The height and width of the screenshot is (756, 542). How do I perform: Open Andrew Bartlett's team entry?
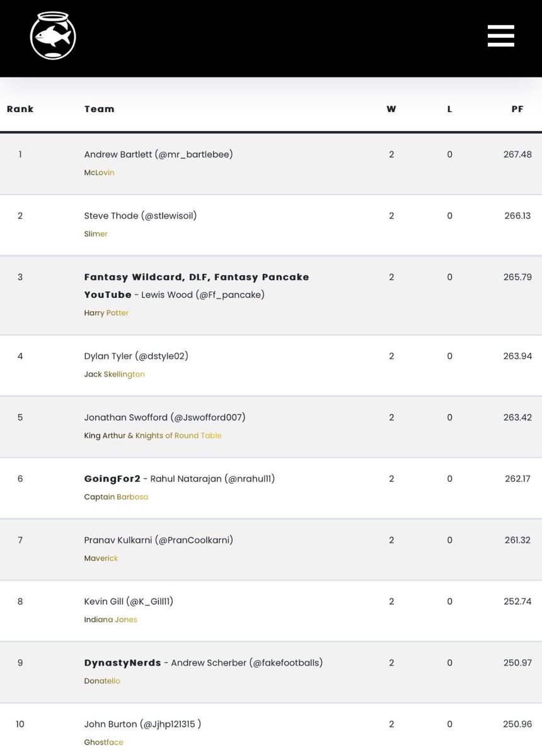(158, 154)
